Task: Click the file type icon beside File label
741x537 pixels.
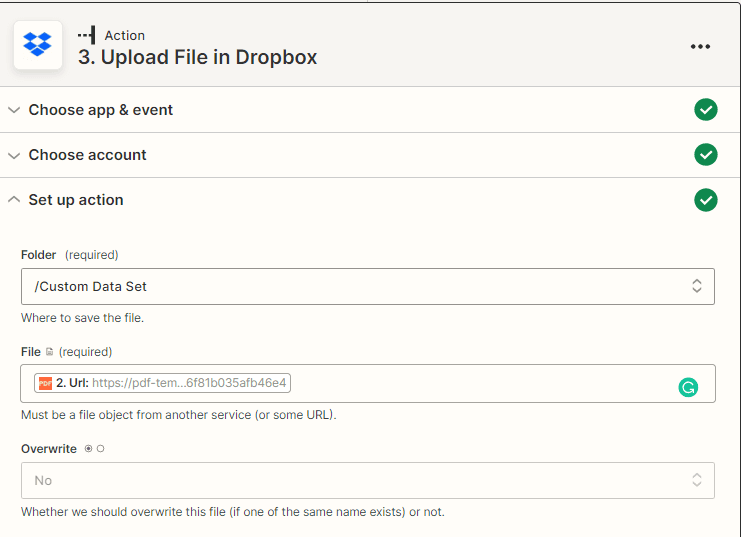Action: point(50,352)
